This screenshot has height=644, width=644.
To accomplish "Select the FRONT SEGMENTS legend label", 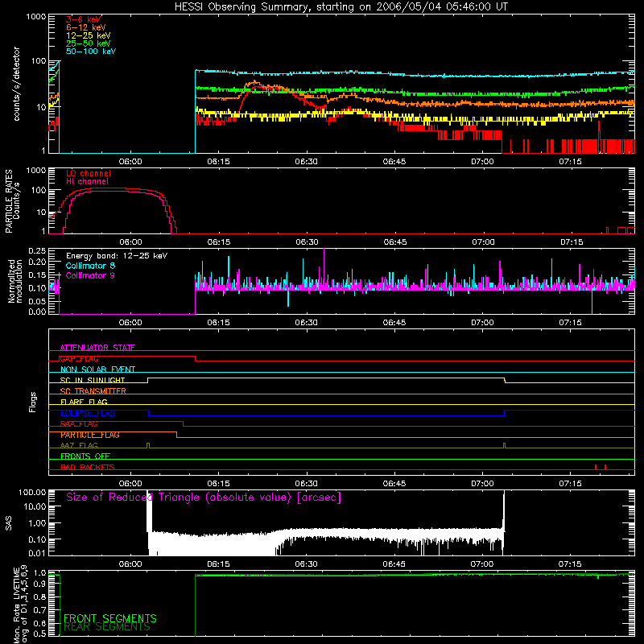I will (x=110, y=618).
